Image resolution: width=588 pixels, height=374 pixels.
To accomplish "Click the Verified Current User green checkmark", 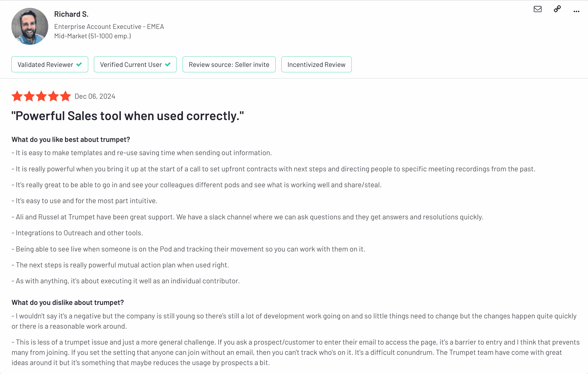I will click(x=168, y=64).
